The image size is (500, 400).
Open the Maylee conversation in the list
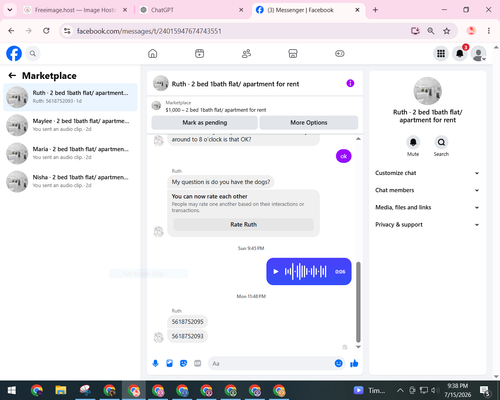coord(70,125)
